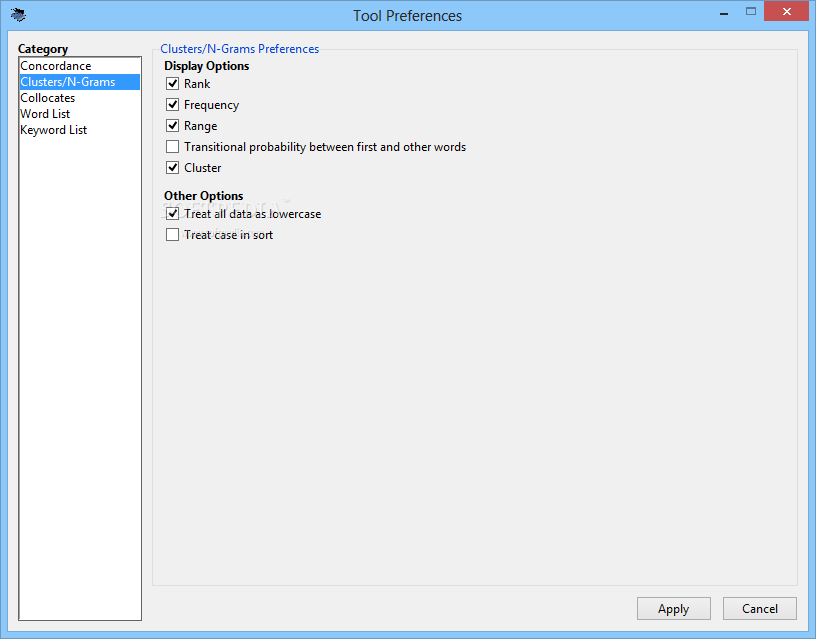Select Clusters/N-Grams category
Image resolution: width=816 pixels, height=639 pixels.
pyautogui.click(x=68, y=82)
